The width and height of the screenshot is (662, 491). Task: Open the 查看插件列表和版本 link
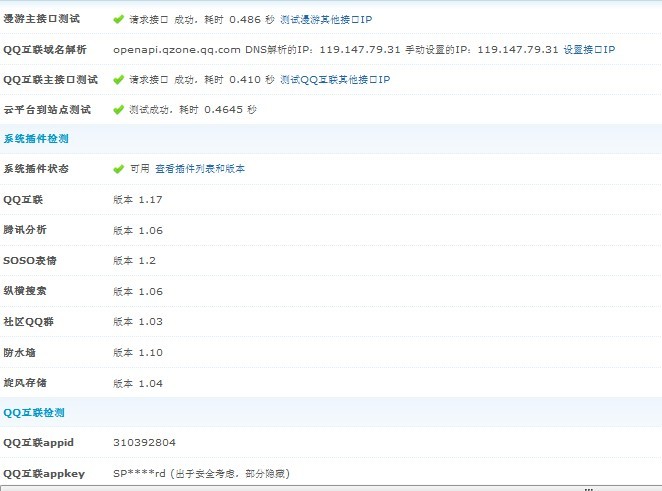[200, 169]
